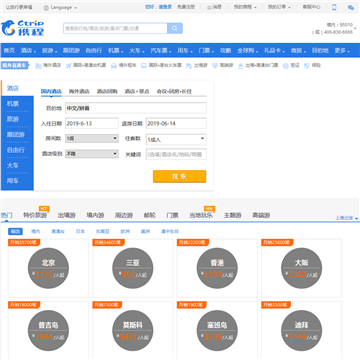
Task: Open the 大阪 destination card
Action: (301, 268)
